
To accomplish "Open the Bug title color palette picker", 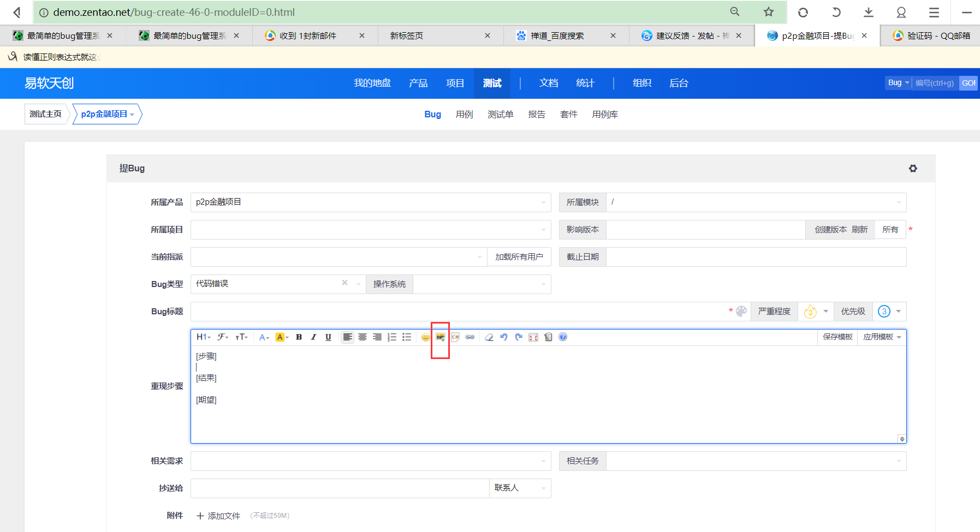I will coord(741,312).
